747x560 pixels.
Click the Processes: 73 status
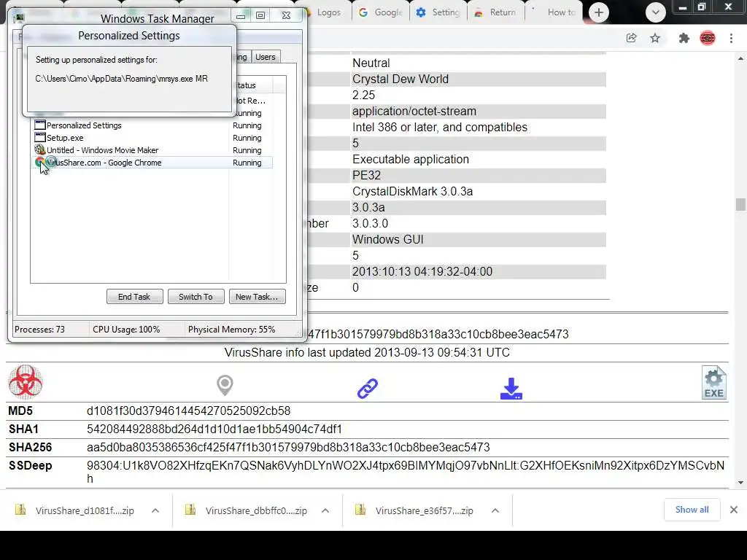click(39, 330)
